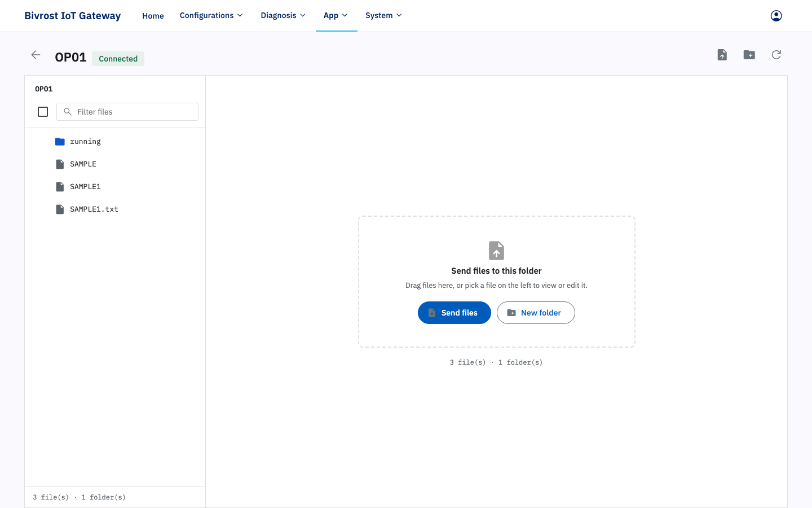Click the new folder icon in header toolbar
Screen dimensions: 812x508
[x=749, y=55]
